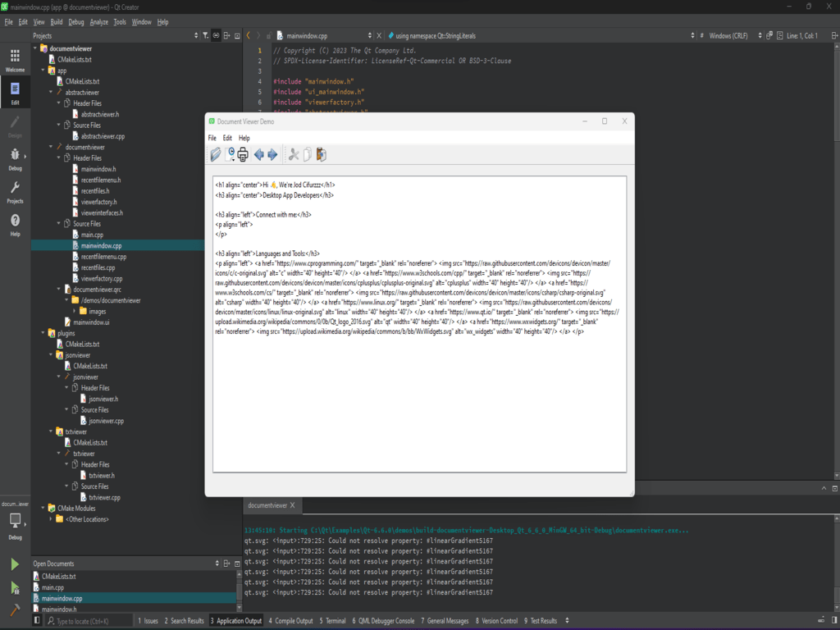Image resolution: width=840 pixels, height=630 pixels.
Task: Go forward with right arrow in Document Viewer
Action: [272, 154]
